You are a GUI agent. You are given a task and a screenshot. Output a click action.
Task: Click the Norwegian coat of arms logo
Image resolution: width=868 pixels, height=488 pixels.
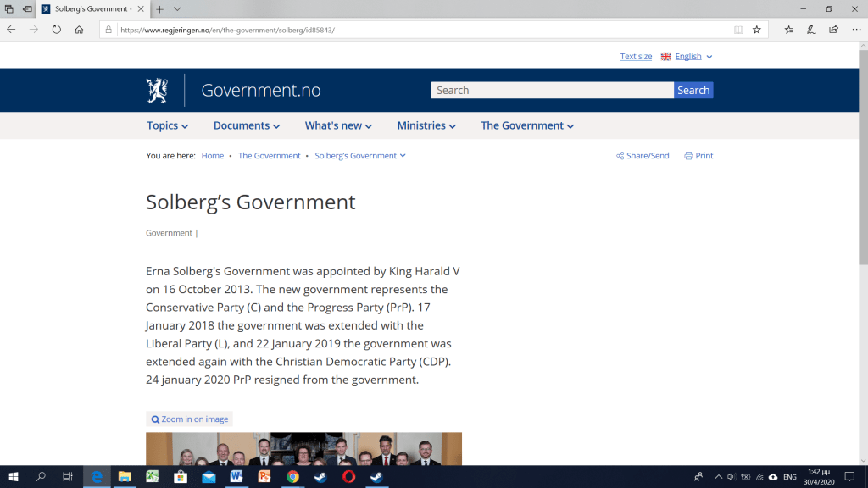pos(157,90)
